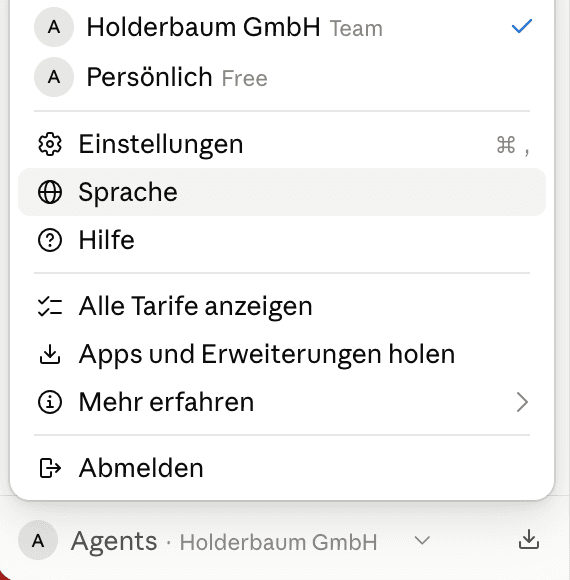Open the Agents Holderbaum GmbH account switcher

pos(224,541)
